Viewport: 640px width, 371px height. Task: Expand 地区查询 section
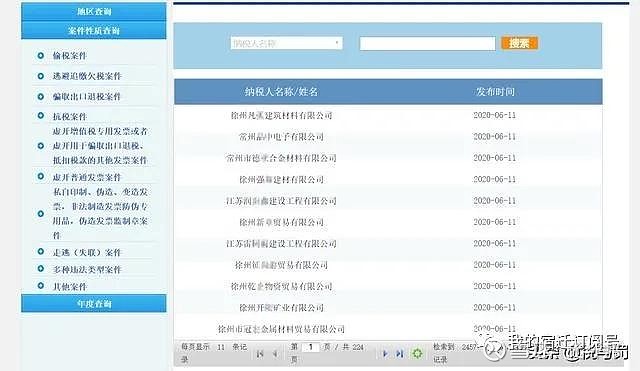[94, 11]
